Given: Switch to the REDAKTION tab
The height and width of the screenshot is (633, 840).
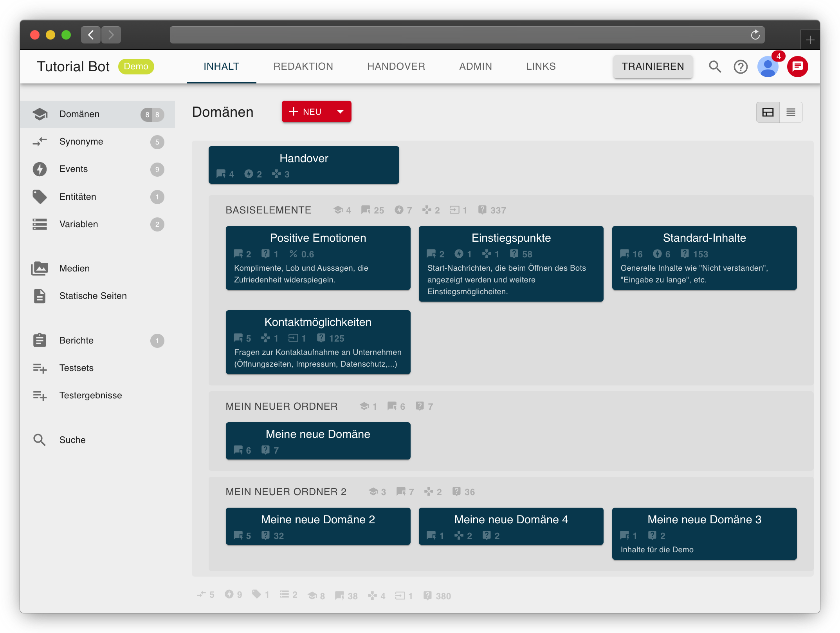Looking at the screenshot, I should point(303,67).
